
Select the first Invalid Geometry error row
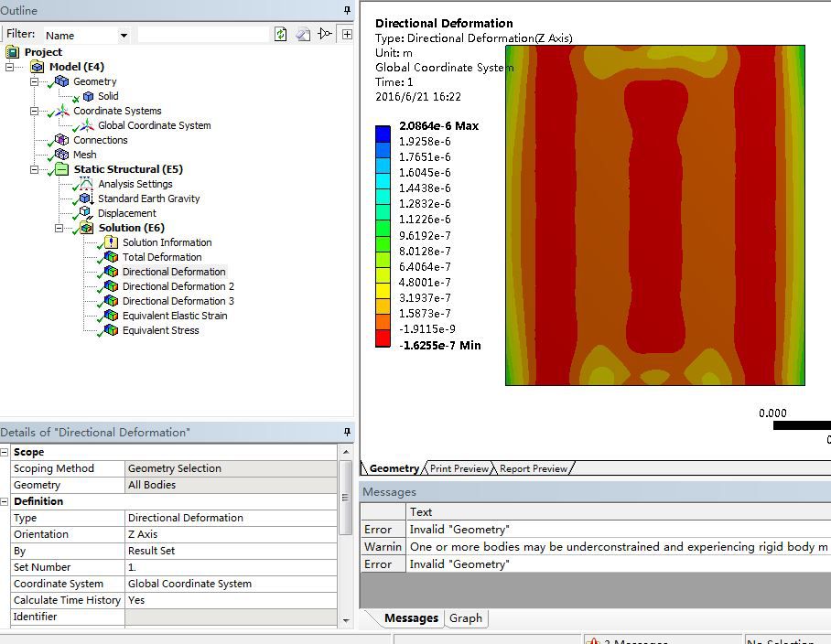[x=596, y=530]
